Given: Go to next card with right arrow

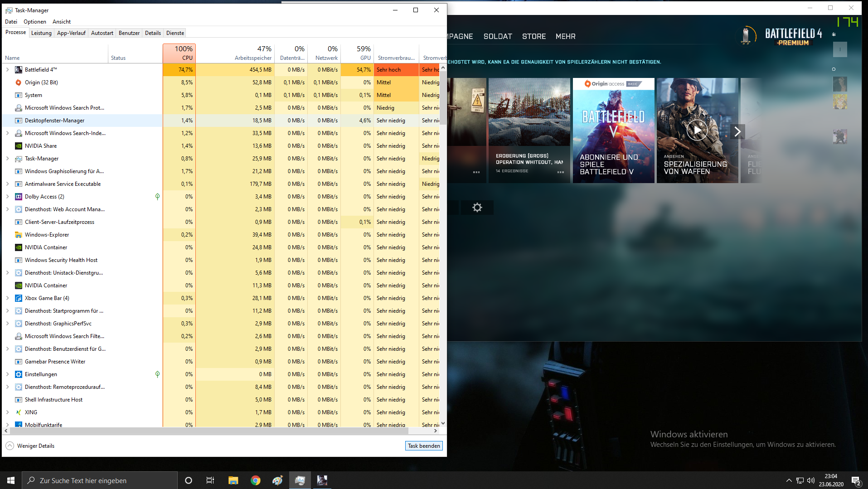Looking at the screenshot, I should click(737, 131).
